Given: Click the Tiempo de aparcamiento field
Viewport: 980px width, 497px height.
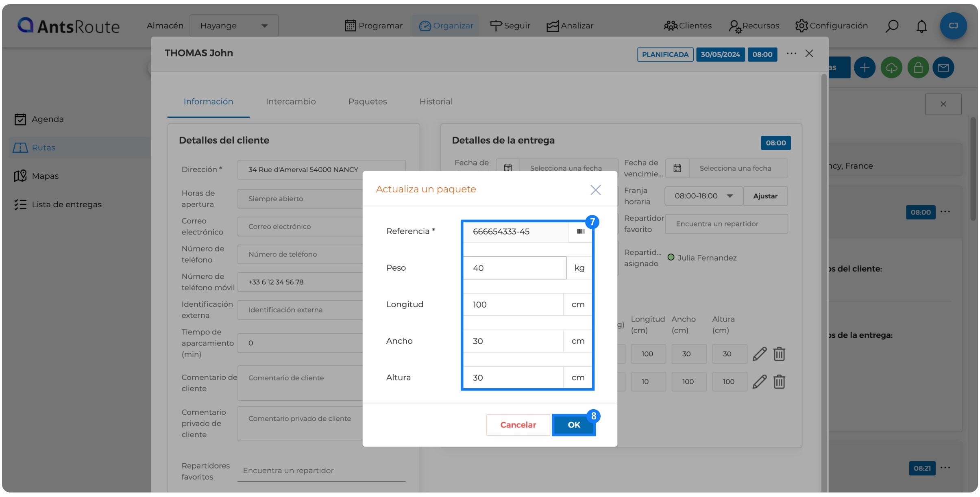Looking at the screenshot, I should pyautogui.click(x=300, y=343).
